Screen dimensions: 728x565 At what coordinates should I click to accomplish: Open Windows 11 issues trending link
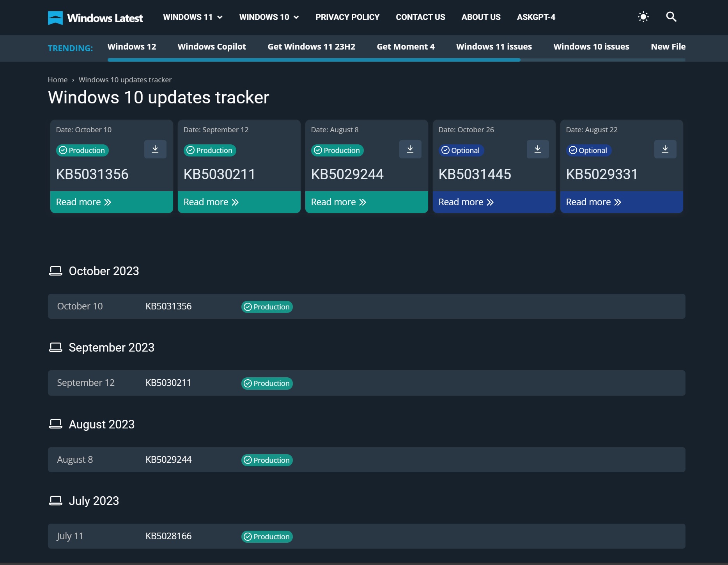click(494, 46)
